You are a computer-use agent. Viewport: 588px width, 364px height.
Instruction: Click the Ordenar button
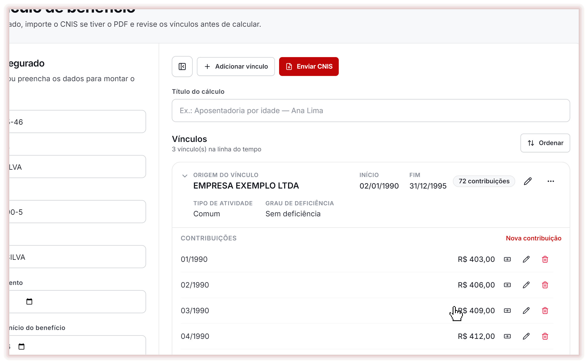(x=545, y=143)
